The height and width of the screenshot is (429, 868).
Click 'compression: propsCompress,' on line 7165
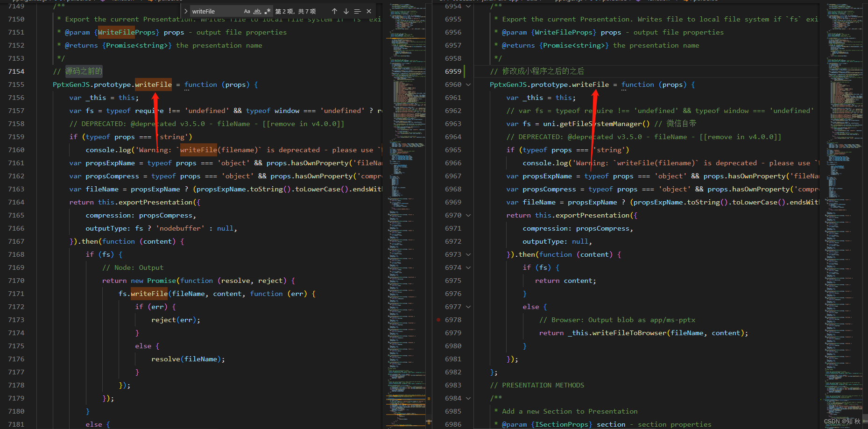click(x=141, y=215)
